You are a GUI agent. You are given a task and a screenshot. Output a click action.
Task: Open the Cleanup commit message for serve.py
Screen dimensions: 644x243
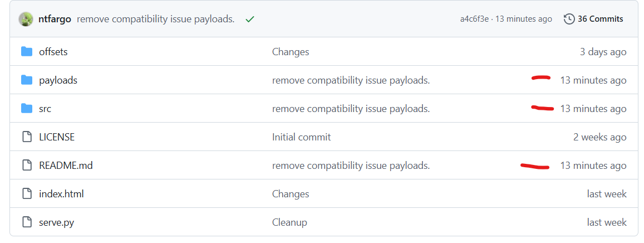[x=289, y=222]
